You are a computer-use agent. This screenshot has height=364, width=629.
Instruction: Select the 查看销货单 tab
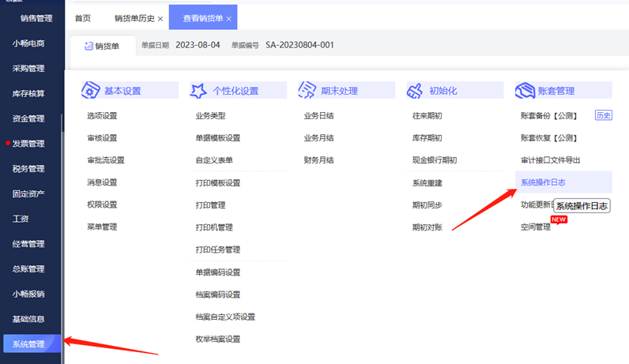(202, 18)
